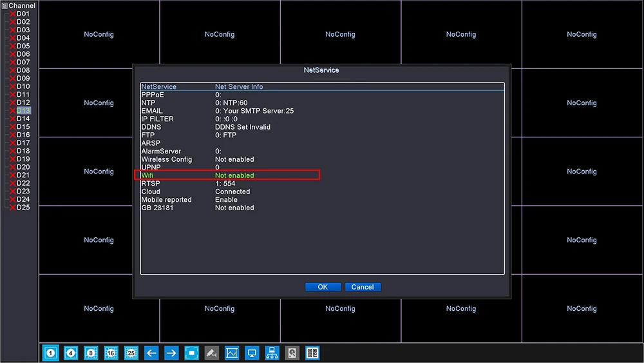Select the IP FILTER service row
This screenshot has height=363, width=644.
(323, 119)
